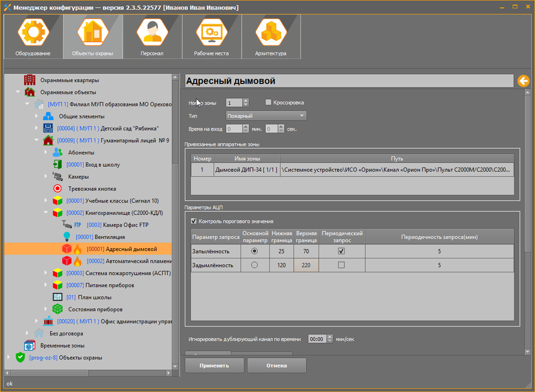
Task: Expand Система пожаротушения (АСПТ) node
Action: coord(46,273)
